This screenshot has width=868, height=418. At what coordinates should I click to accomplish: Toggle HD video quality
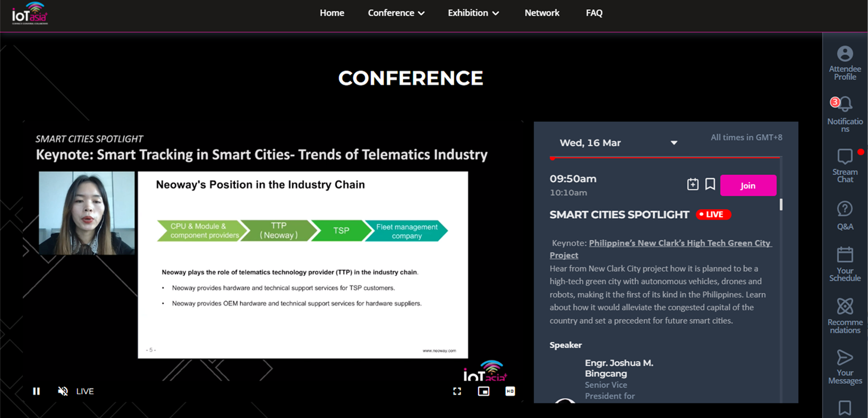(510, 391)
